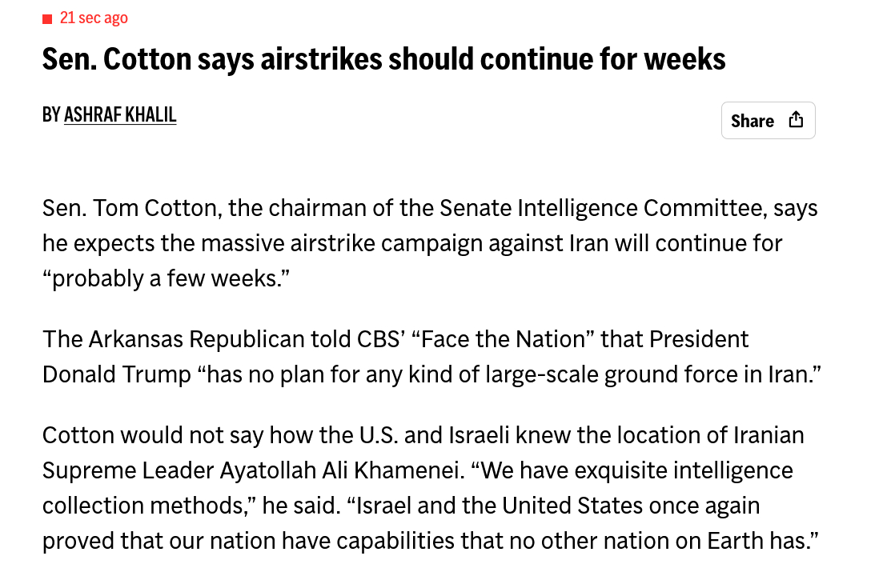Image resolution: width=887 pixels, height=588 pixels.
Task: Click the "Face the Nation" show name
Action: coord(503,339)
